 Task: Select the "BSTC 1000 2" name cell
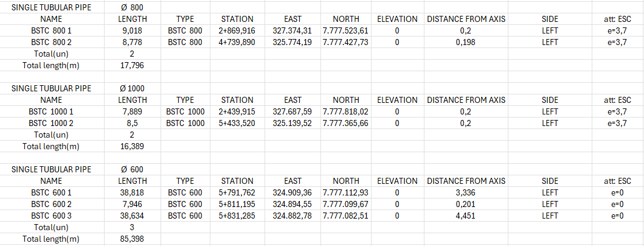click(x=51, y=123)
